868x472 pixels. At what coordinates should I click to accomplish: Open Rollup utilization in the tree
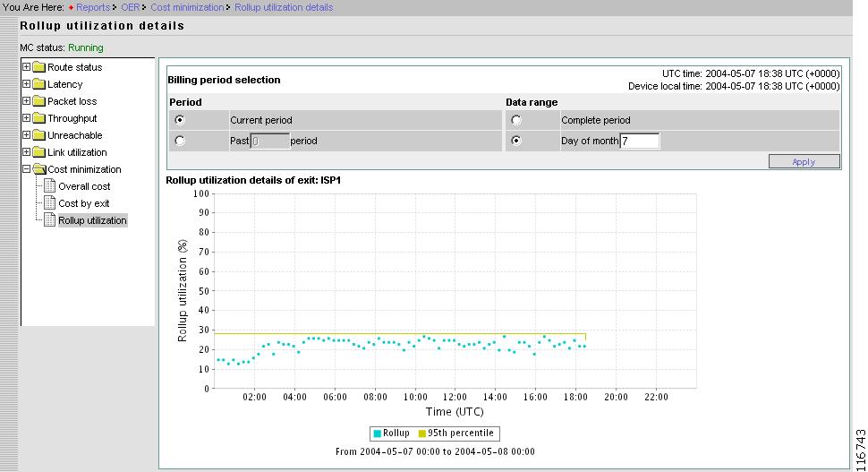click(92, 220)
